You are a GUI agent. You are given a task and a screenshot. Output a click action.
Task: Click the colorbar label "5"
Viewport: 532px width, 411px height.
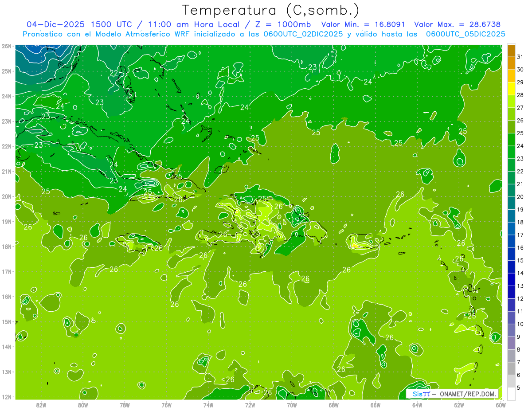(x=519, y=388)
